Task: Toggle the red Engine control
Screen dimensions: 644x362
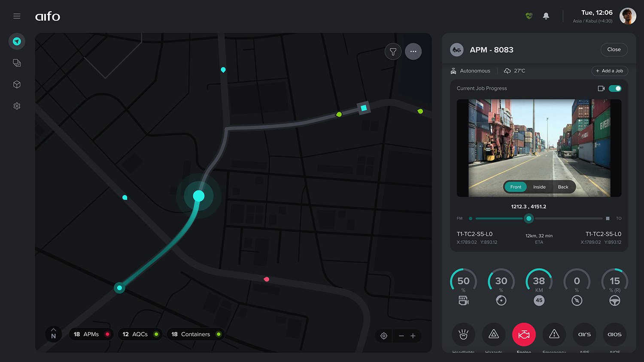Action: (x=524, y=335)
